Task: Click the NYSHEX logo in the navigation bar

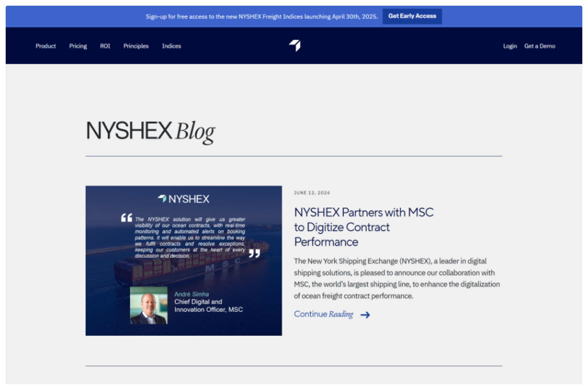Action: (x=295, y=46)
